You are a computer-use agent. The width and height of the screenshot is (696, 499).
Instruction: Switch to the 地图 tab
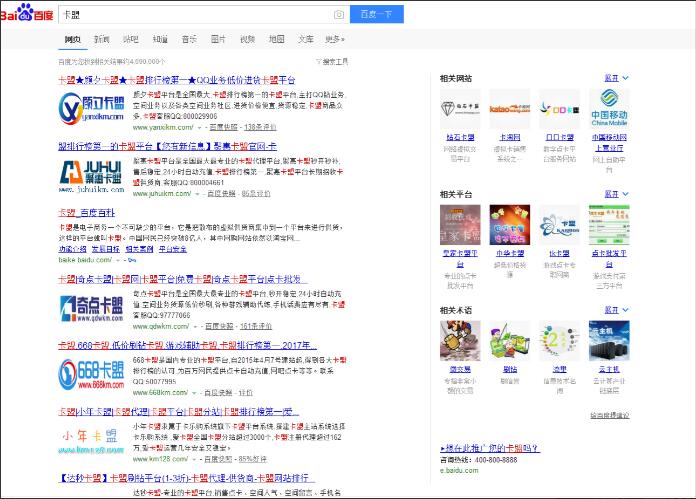pyautogui.click(x=277, y=40)
